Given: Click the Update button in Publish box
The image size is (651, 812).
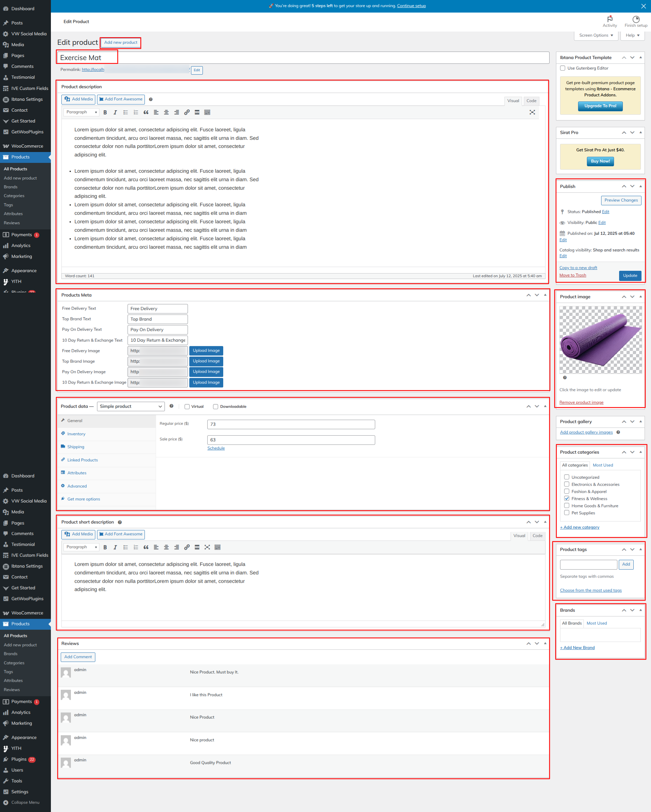Looking at the screenshot, I should pyautogui.click(x=630, y=276).
